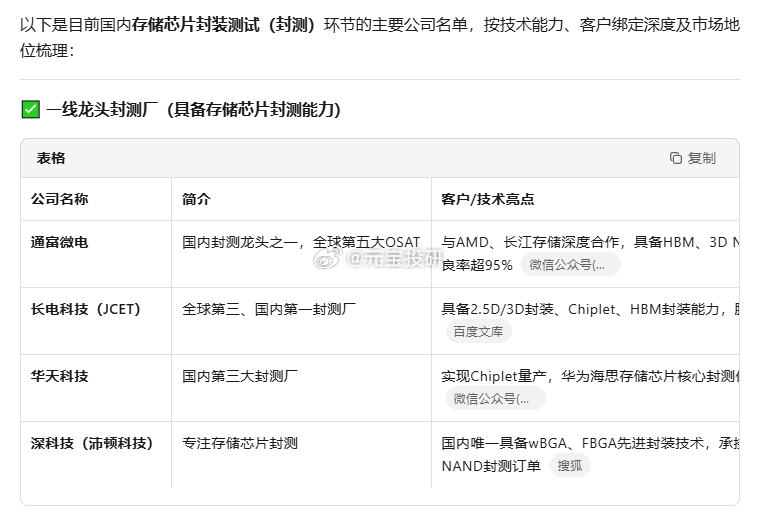
Task: Open 微信公众号 source in 通富微电 row
Action: pos(571,265)
